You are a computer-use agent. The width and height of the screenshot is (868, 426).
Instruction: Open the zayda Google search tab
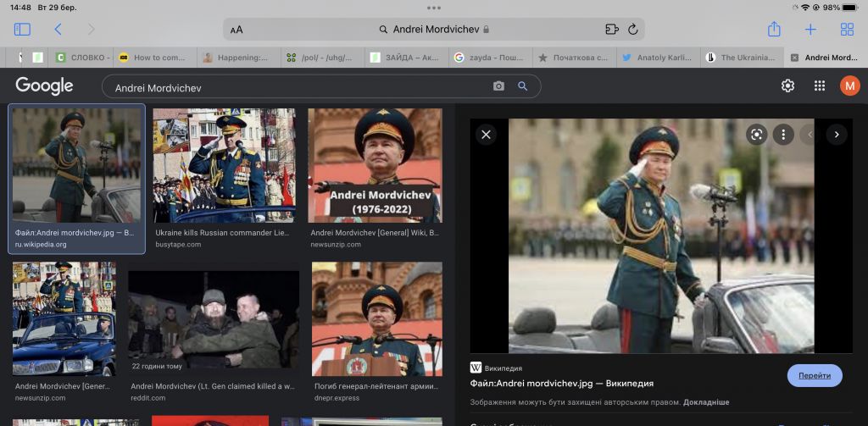click(490, 58)
